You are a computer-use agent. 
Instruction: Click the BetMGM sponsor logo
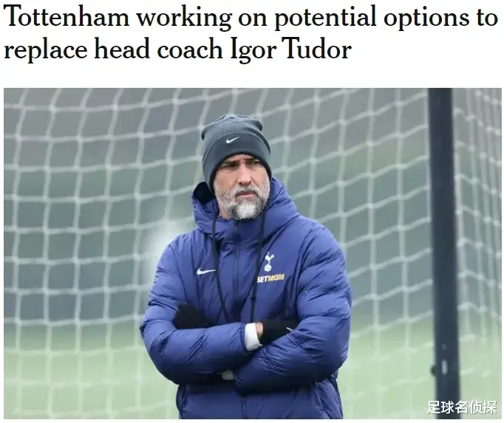270,278
